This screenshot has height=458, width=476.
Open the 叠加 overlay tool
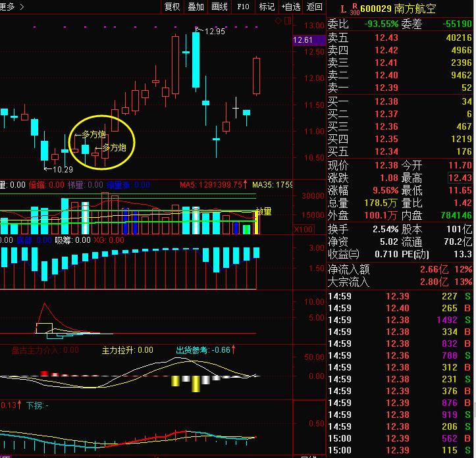[196, 7]
